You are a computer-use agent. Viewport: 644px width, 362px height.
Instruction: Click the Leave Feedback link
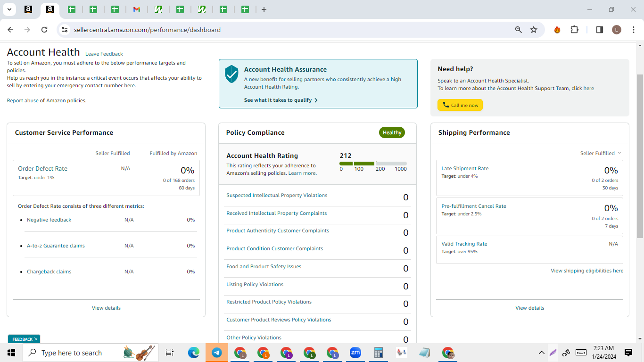[104, 54]
